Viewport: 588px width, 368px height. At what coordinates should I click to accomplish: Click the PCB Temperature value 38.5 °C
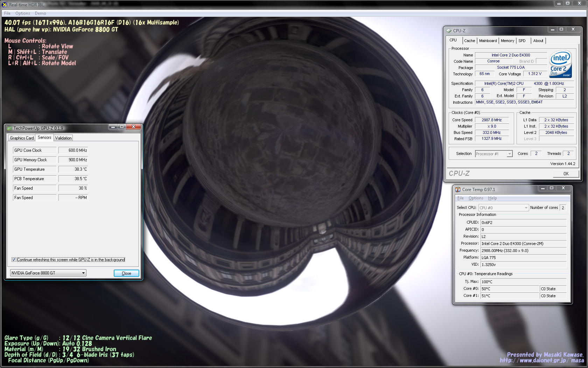pos(73,179)
